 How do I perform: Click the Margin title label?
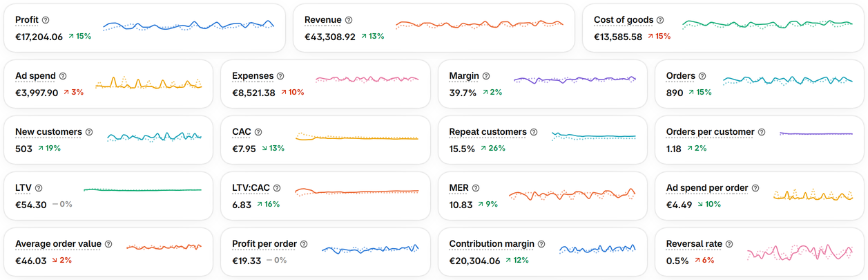[x=464, y=76]
